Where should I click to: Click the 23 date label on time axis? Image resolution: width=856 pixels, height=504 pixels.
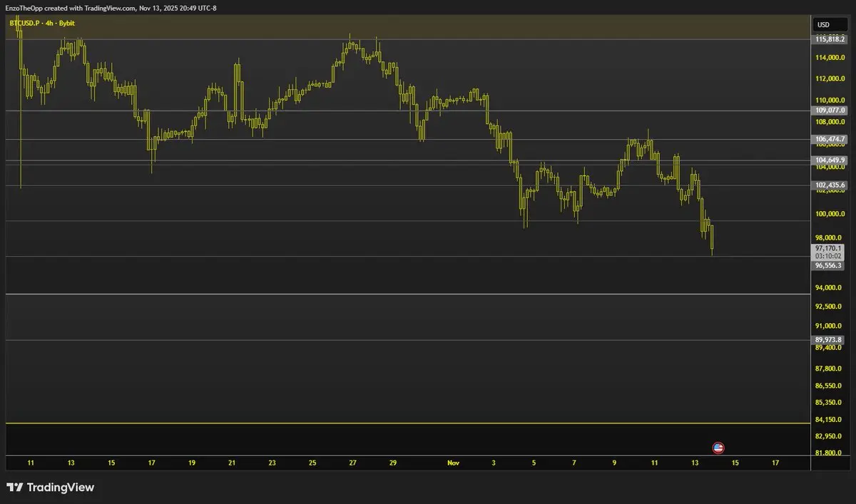(x=272, y=463)
